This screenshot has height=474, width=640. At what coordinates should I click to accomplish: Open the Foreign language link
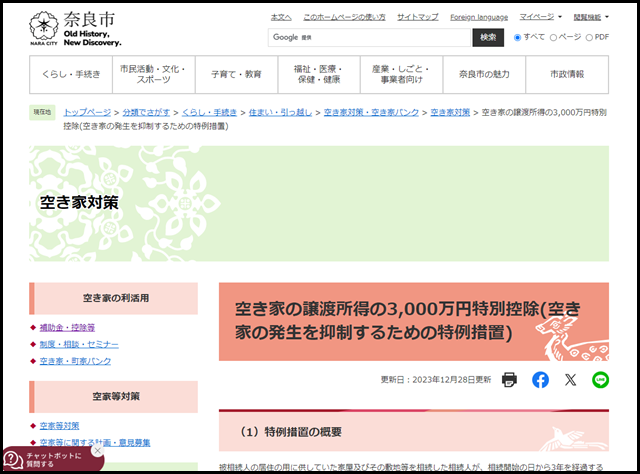pyautogui.click(x=479, y=17)
